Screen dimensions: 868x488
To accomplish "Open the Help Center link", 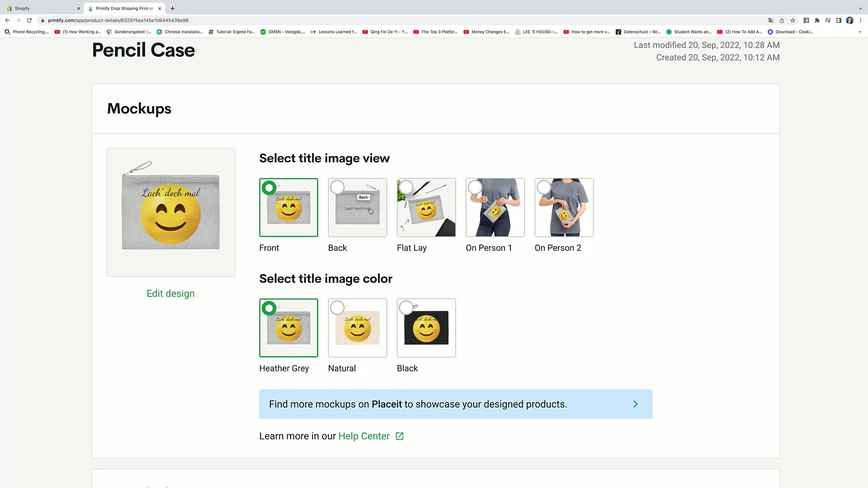I will (x=364, y=436).
